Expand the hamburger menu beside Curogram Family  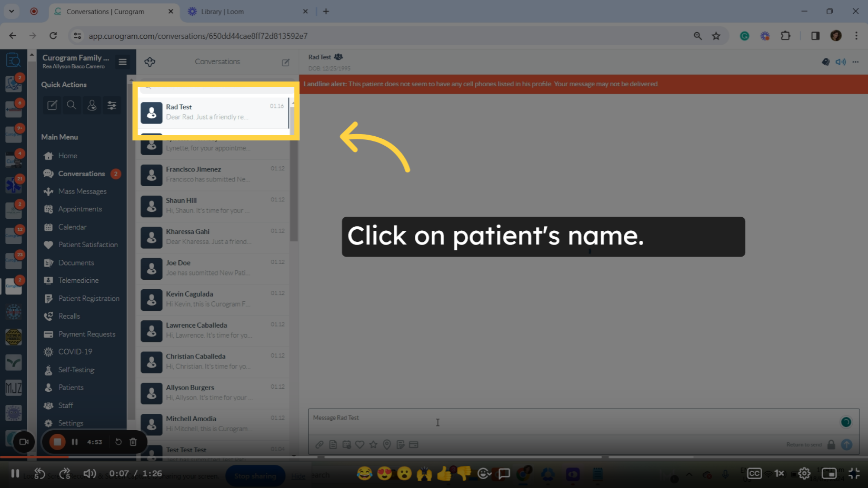click(123, 62)
